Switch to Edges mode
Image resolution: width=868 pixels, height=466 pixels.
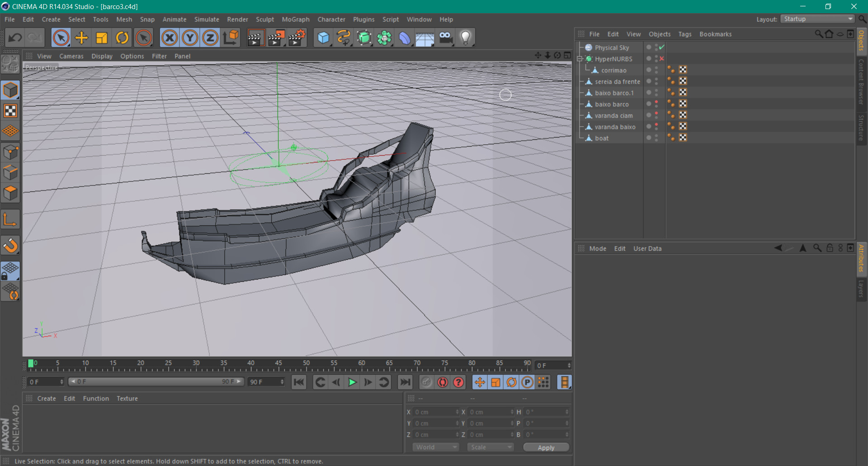pyautogui.click(x=10, y=173)
